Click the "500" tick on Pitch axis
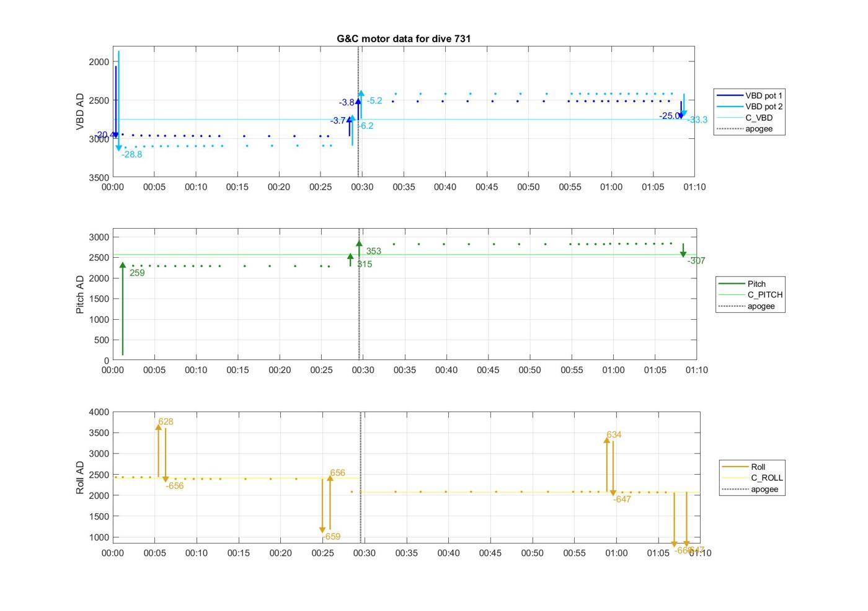The height and width of the screenshot is (611, 868). coord(103,340)
